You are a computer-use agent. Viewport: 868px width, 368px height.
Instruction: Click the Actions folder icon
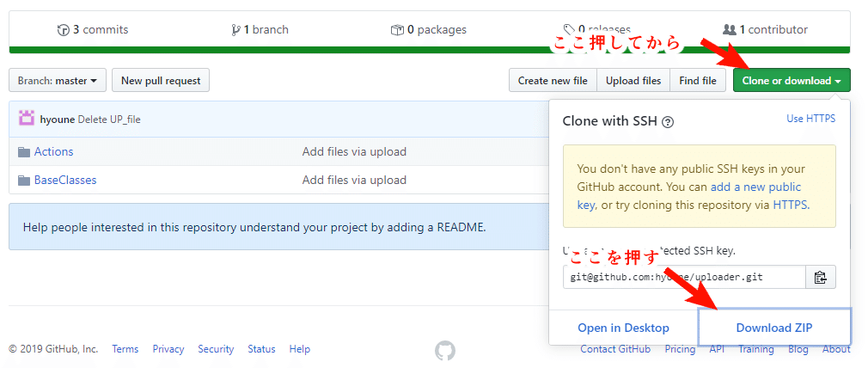pyautogui.click(x=24, y=152)
